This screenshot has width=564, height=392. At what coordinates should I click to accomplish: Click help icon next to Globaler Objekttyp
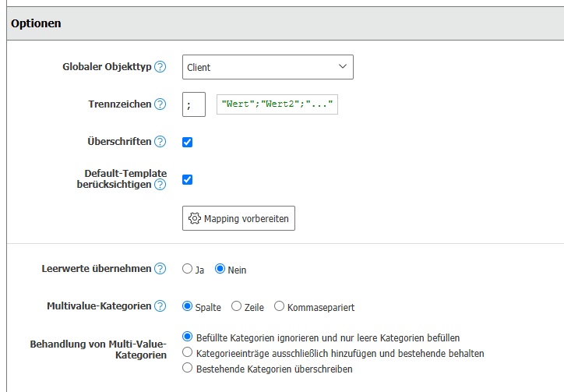coord(160,67)
